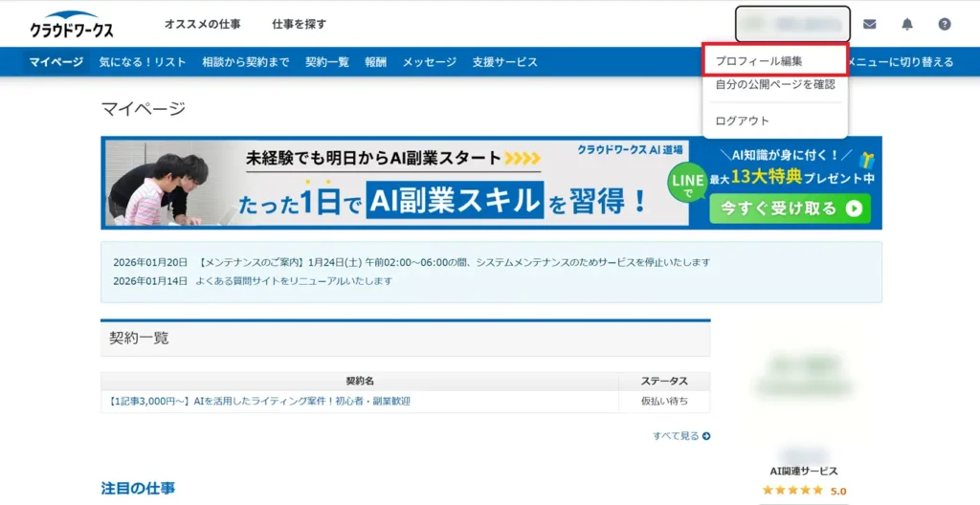Open the notifications bell icon
980x505 pixels.
[906, 24]
